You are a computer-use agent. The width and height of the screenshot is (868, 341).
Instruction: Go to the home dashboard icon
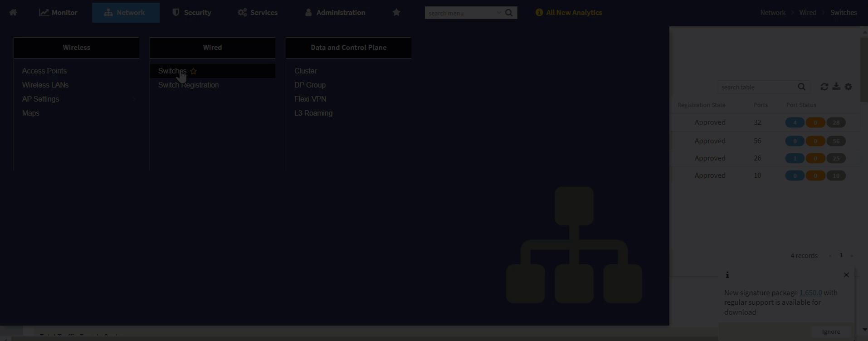(x=13, y=13)
